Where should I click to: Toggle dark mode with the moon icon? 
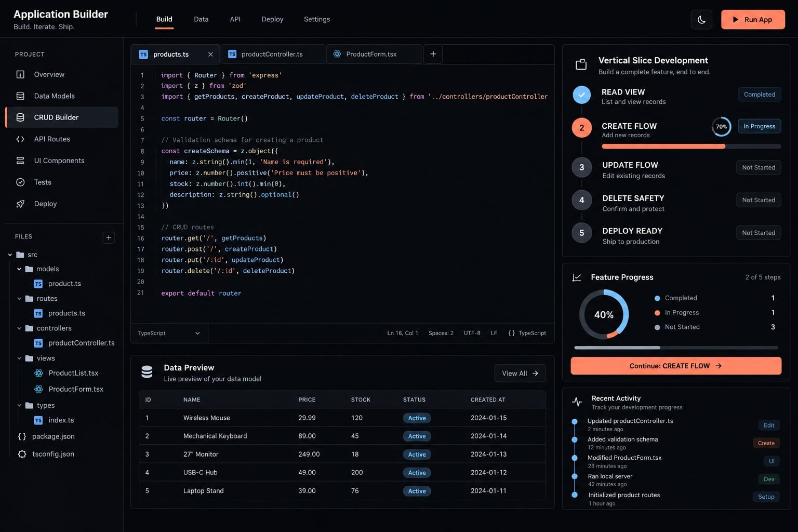(701, 20)
